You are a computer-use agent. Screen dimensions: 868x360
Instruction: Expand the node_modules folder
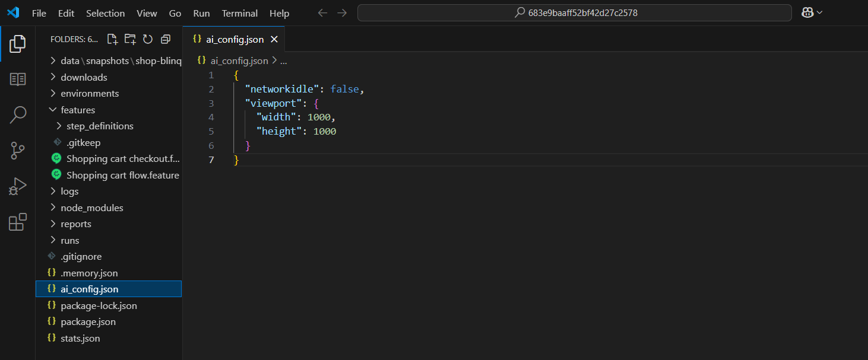91,208
